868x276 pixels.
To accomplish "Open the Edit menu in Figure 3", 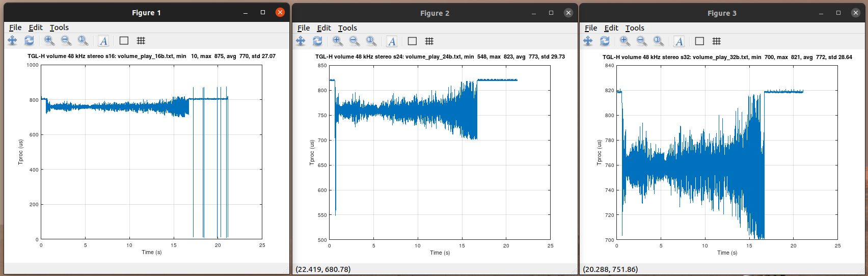I will click(611, 28).
